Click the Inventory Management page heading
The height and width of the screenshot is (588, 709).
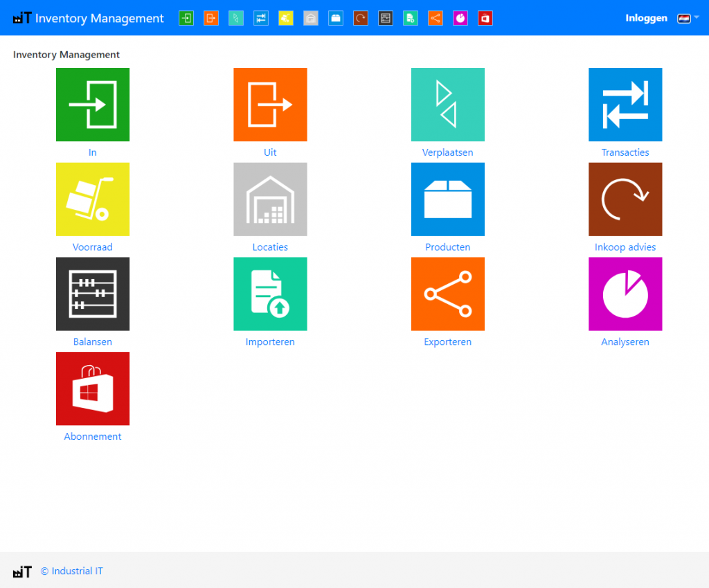coord(66,55)
